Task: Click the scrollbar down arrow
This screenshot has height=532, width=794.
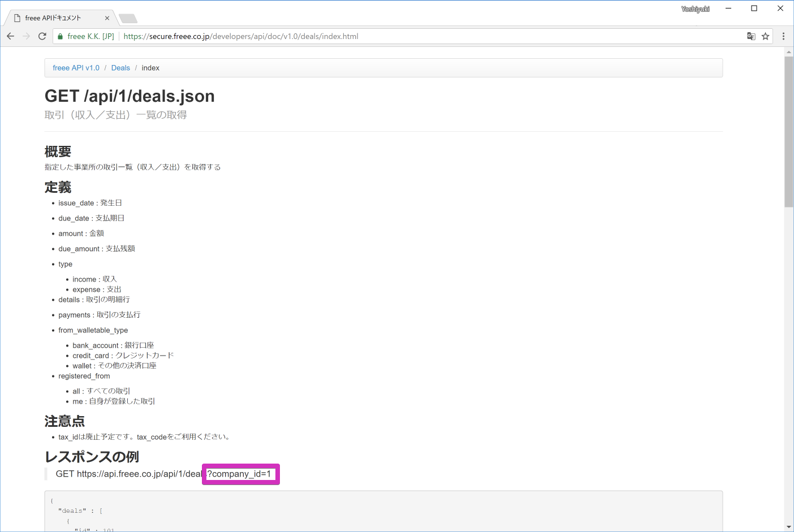Action: click(789, 526)
